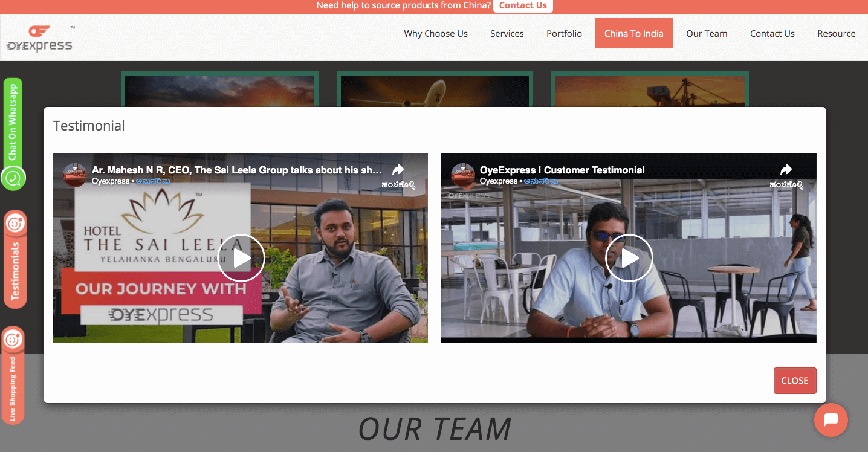Click the Testimonials side tab icon

(15, 224)
